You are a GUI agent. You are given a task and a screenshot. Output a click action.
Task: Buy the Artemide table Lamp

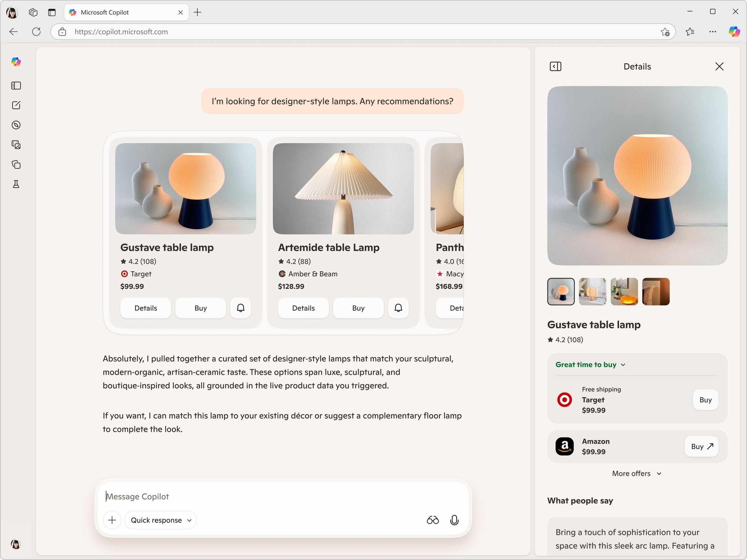[x=358, y=308]
